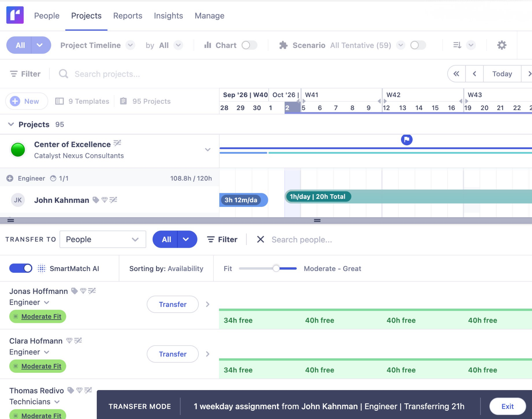532x419 pixels.
Task: Open the Engineer role dropdown for Jonas Hoffmann
Action: click(x=47, y=302)
